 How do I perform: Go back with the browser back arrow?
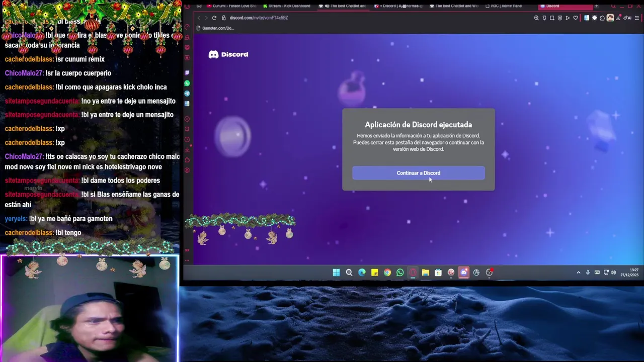pos(199,18)
